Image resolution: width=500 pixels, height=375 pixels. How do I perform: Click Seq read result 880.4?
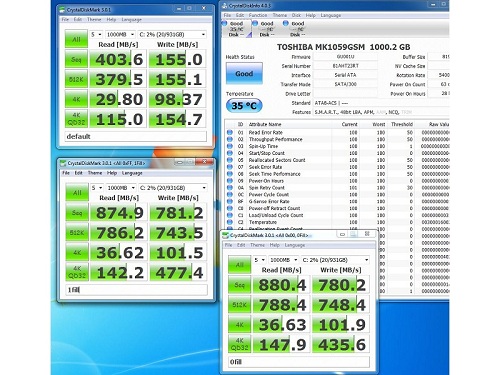(x=282, y=285)
